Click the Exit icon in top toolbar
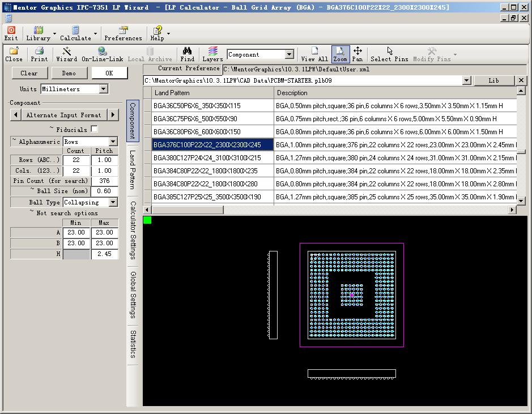 coord(11,30)
